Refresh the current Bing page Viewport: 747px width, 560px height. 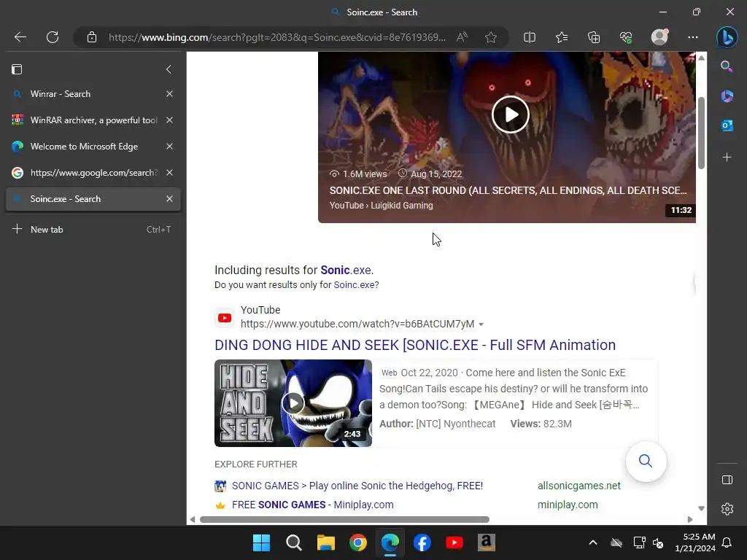(x=53, y=37)
